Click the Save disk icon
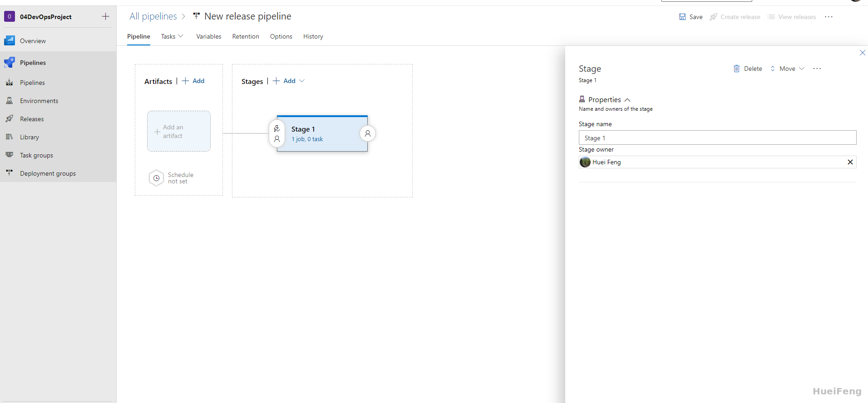This screenshot has width=868, height=403. (x=682, y=17)
